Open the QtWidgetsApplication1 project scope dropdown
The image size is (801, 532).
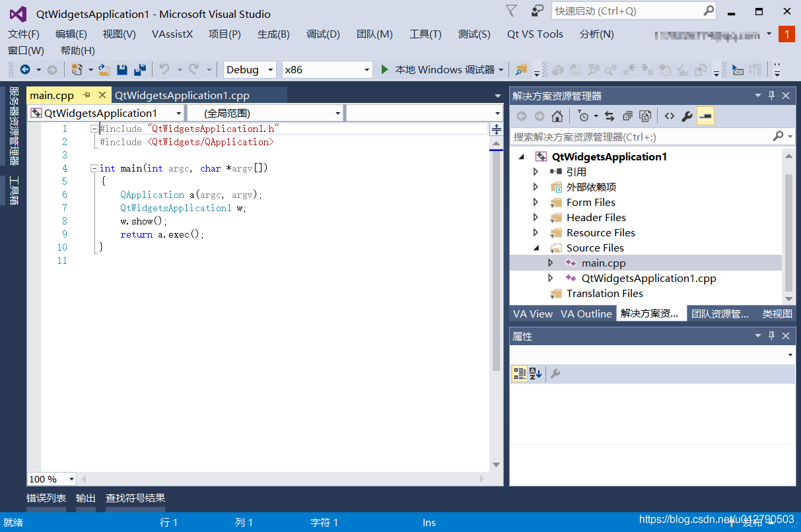106,113
